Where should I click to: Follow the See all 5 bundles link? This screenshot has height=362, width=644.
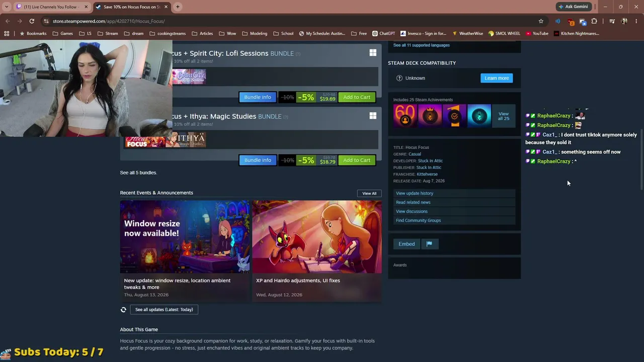138,172
